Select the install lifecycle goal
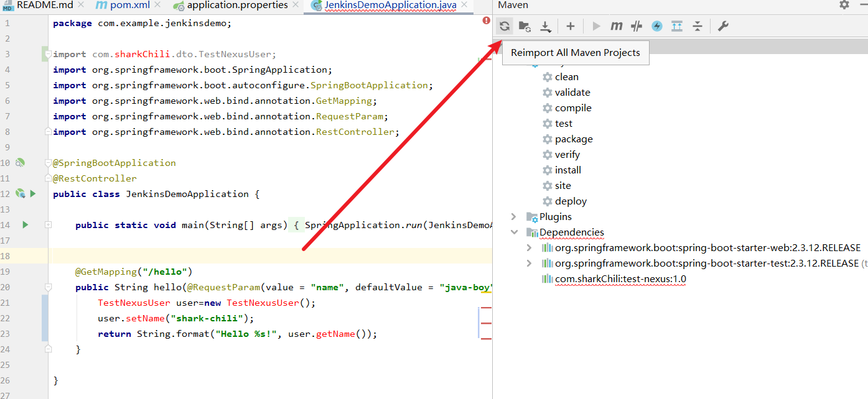 (567, 170)
